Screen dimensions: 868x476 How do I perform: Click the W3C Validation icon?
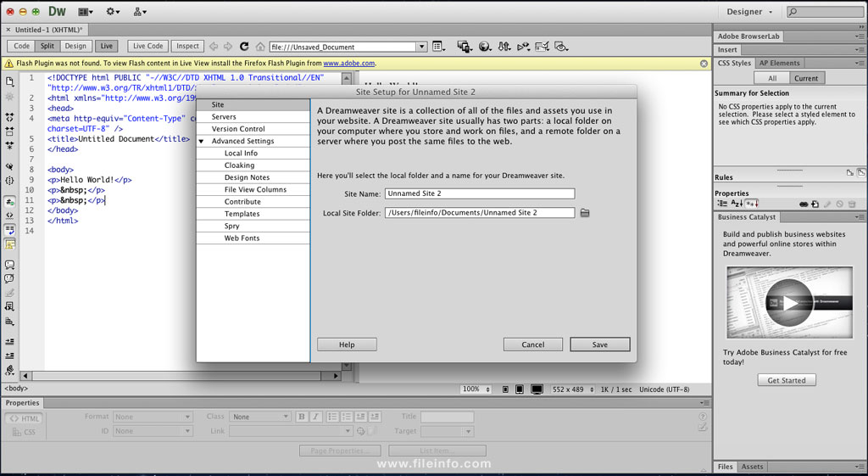(x=523, y=47)
